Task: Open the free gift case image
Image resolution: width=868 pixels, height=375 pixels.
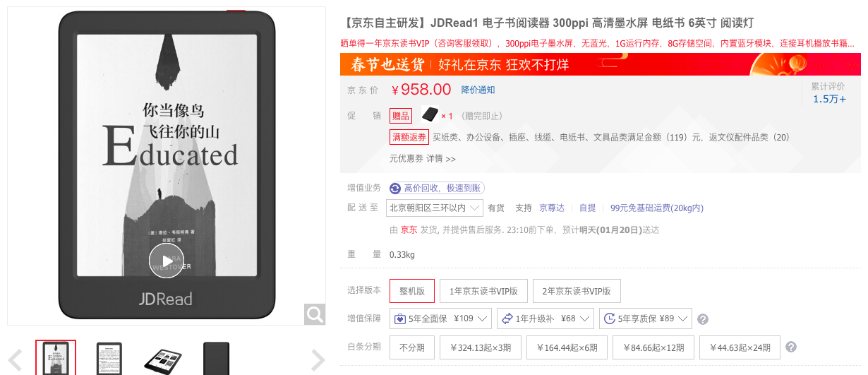Action: tap(430, 115)
